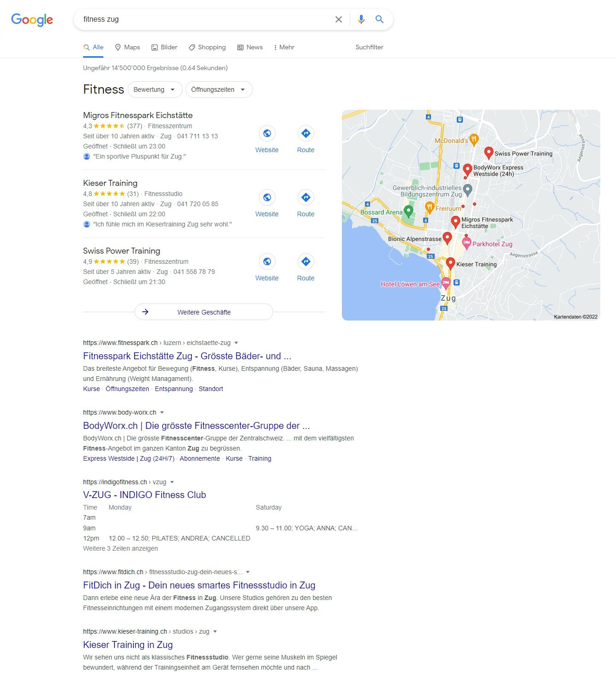The height and width of the screenshot is (677, 616).
Task: Open Suchfilter options
Action: [369, 47]
